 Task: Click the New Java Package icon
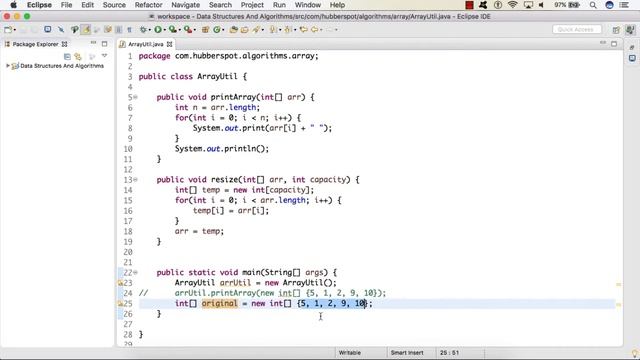pos(205,29)
